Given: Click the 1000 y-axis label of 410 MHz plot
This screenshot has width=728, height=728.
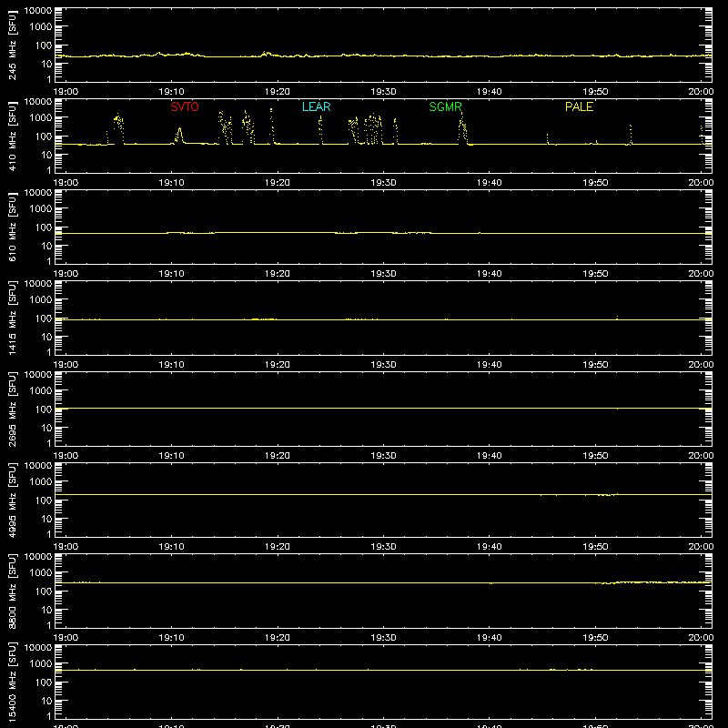Looking at the screenshot, I should [41, 118].
